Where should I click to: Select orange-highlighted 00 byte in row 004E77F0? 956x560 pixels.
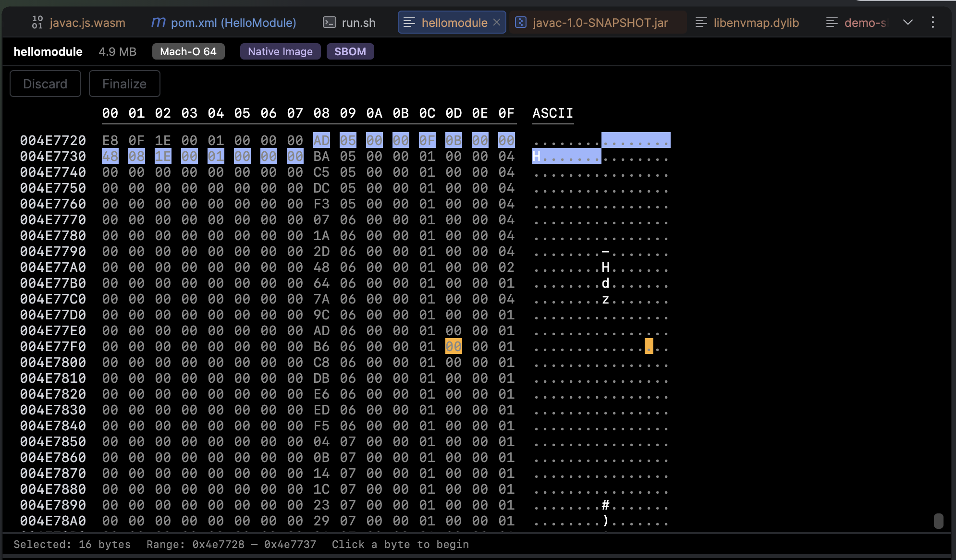coord(453,346)
